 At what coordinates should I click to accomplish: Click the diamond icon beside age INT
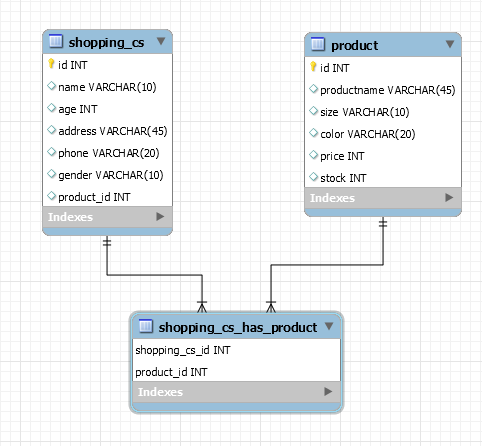(x=51, y=108)
